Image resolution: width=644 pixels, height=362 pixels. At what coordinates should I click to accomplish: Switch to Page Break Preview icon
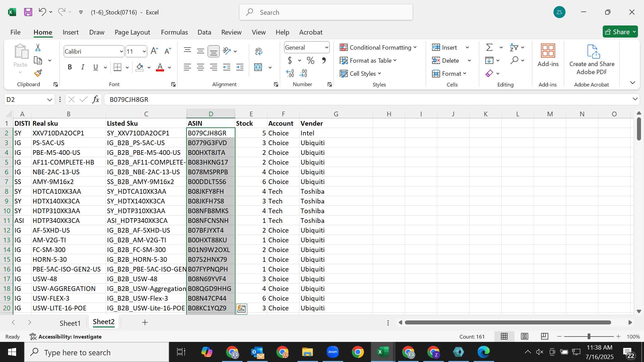[x=545, y=337]
